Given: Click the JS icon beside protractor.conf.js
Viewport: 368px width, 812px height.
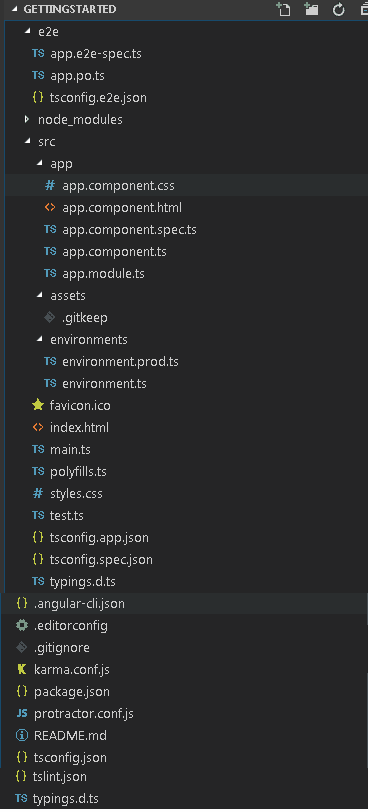Looking at the screenshot, I should click(x=22, y=713).
